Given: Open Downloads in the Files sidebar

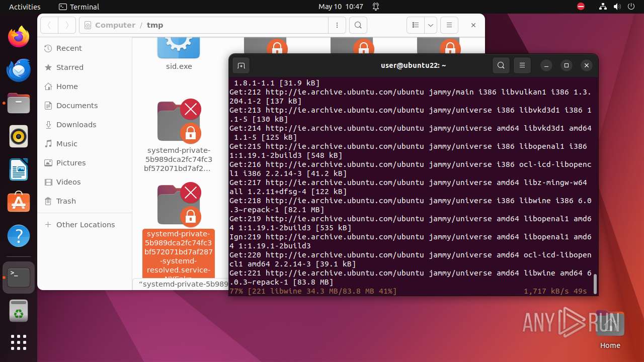Looking at the screenshot, I should pyautogui.click(x=85, y=125).
